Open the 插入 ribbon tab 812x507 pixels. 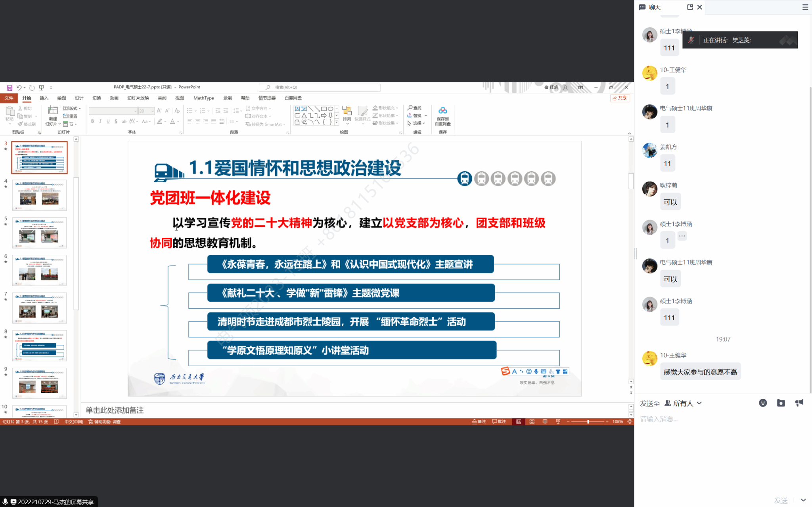coord(44,98)
